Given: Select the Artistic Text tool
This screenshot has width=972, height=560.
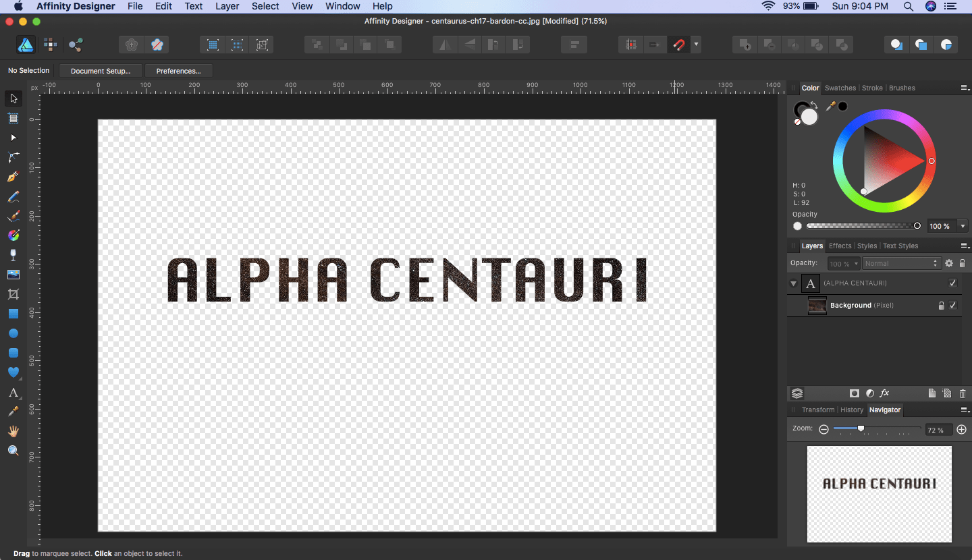Looking at the screenshot, I should pos(13,393).
